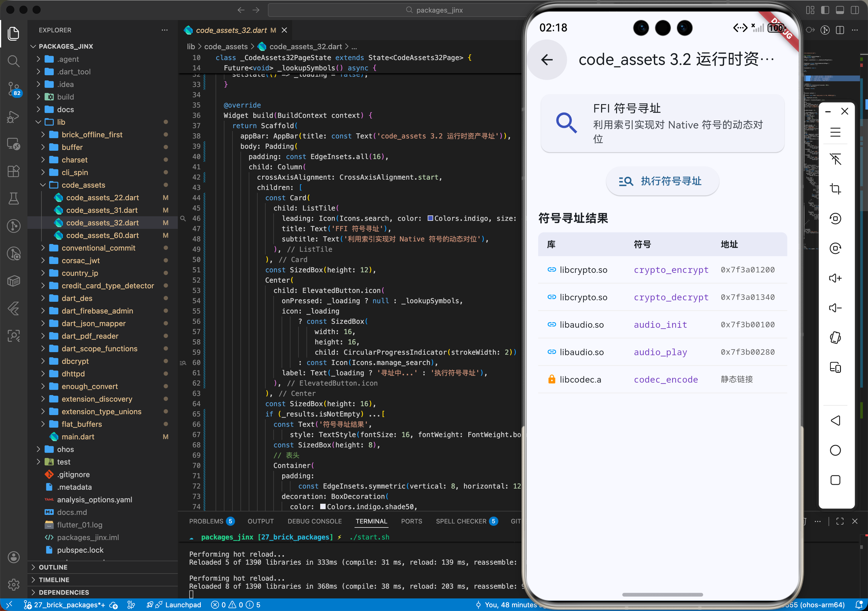Click the emulator volume up icon
This screenshot has width=868, height=611.
[835, 278]
